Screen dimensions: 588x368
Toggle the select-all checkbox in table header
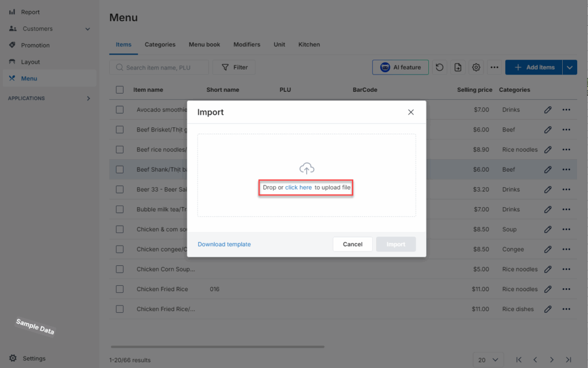point(119,90)
